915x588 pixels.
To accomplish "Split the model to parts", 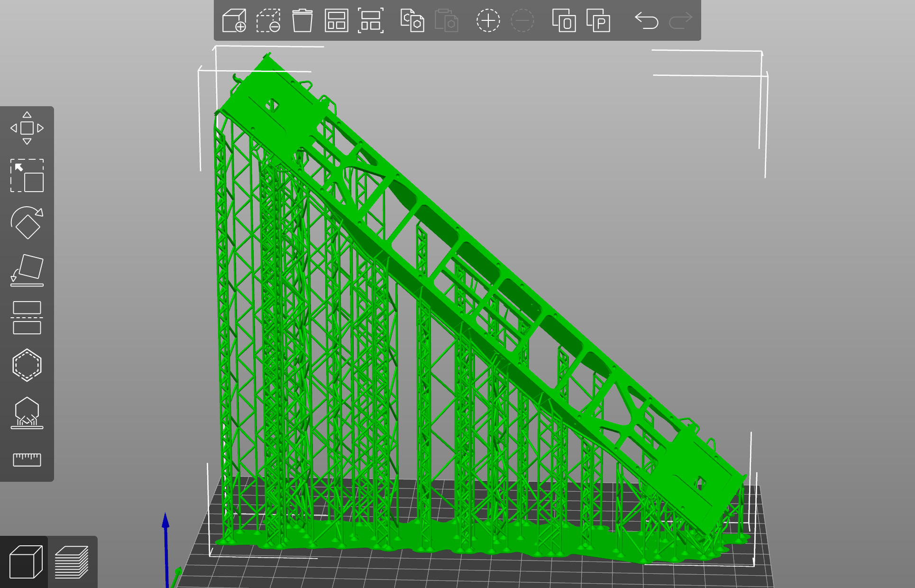I will pyautogui.click(x=598, y=21).
